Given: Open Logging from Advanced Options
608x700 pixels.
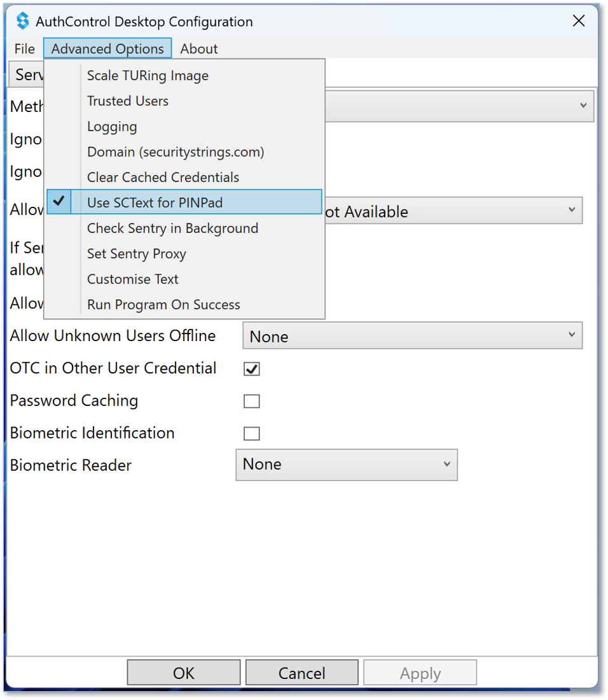Looking at the screenshot, I should pyautogui.click(x=184, y=127).
